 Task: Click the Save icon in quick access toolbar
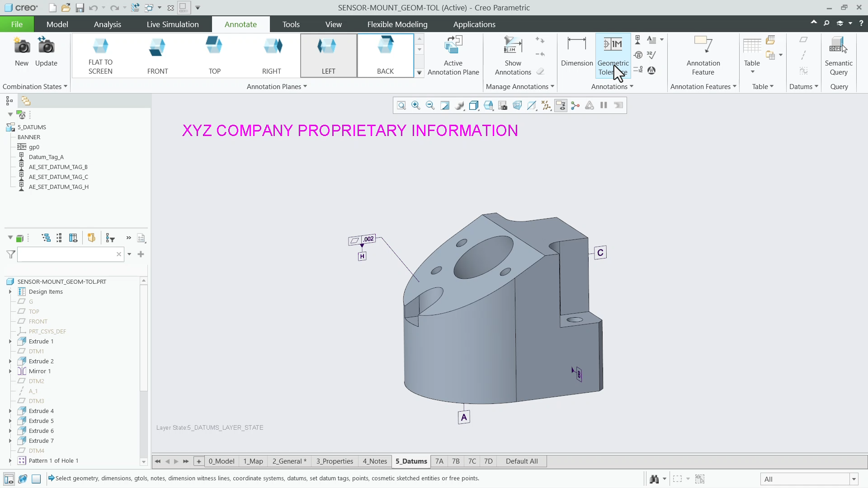pos(80,8)
